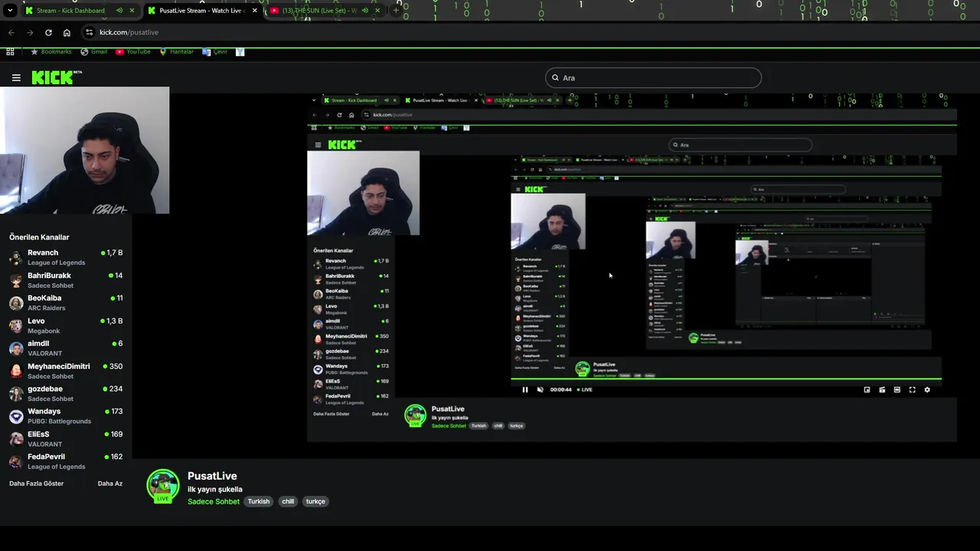Select the large 'chill' tag at the page bottom
The image size is (980, 551).
[288, 501]
